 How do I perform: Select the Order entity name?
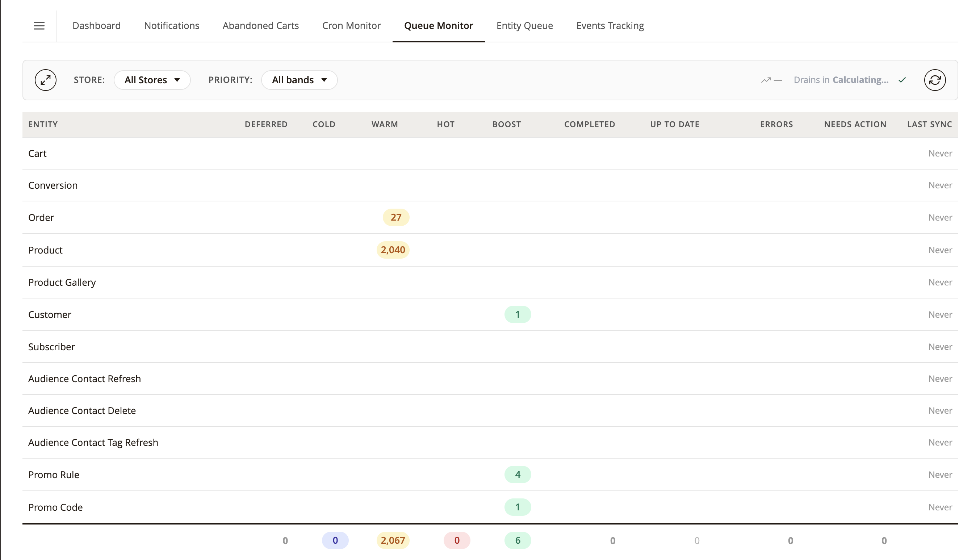coord(41,218)
